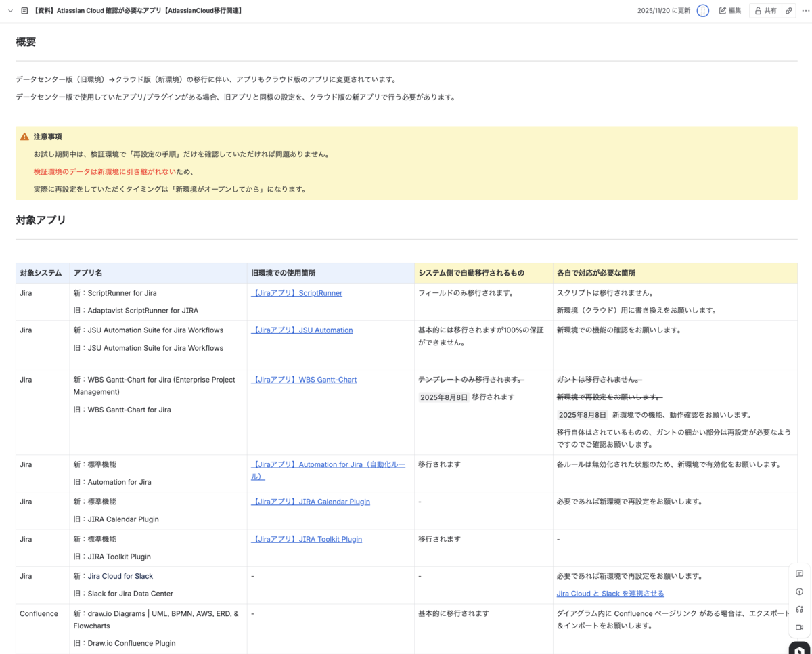Click 新：Jira Cloud for Slack text
This screenshot has width=812, height=654.
(114, 576)
